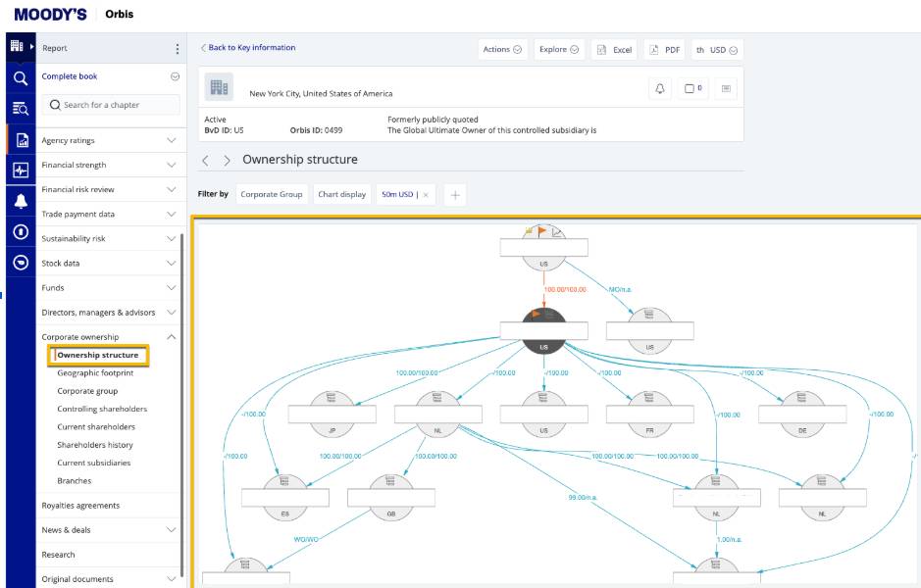
Task: Expand Directors, managers & advisors section
Action: 172,313
